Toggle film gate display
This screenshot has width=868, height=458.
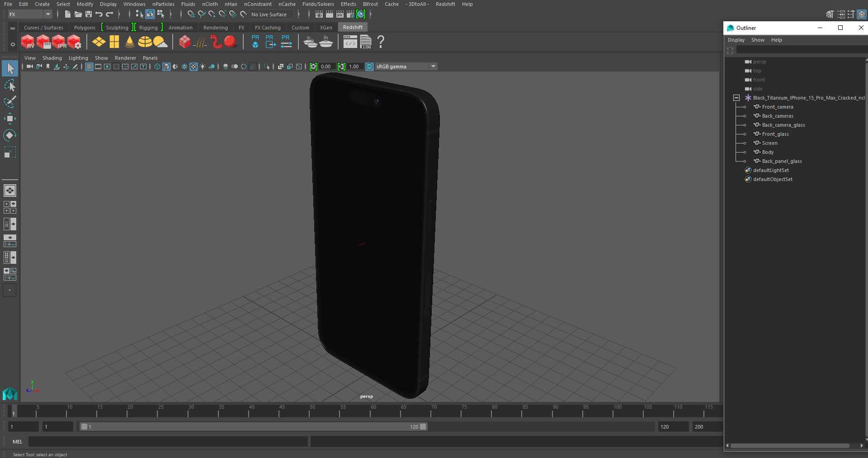coord(98,67)
